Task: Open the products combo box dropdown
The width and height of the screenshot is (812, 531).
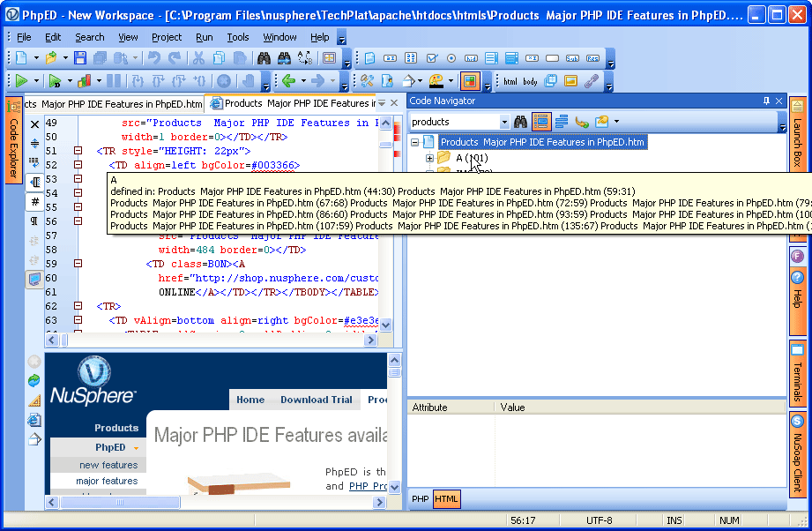Action: (504, 123)
